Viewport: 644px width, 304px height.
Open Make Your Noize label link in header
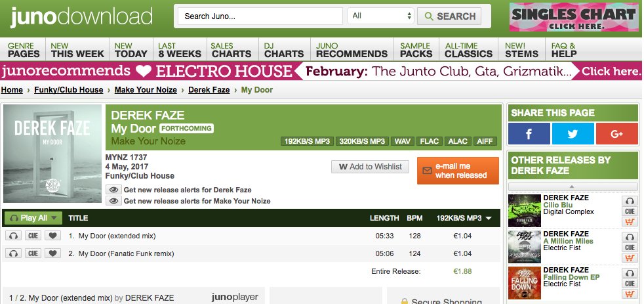[x=148, y=141]
